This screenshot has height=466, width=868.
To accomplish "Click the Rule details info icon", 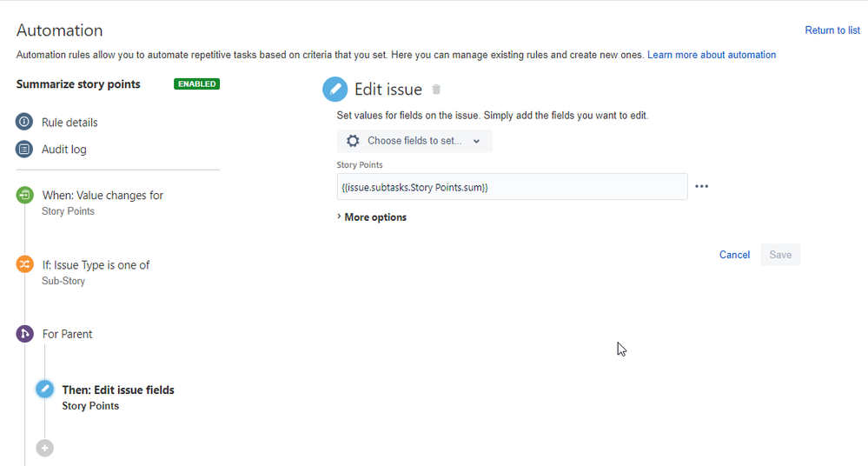I will (23, 122).
